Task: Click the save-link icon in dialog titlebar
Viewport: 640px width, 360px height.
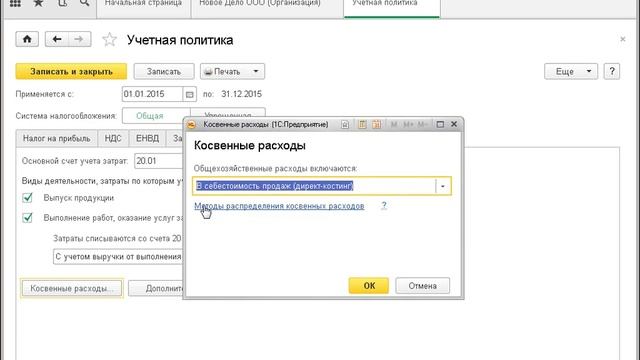Action: (x=345, y=124)
